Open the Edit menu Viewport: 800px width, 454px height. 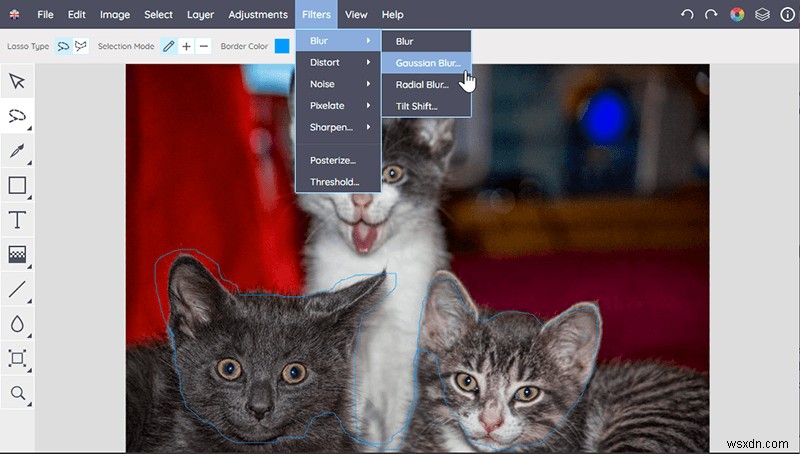pos(77,14)
